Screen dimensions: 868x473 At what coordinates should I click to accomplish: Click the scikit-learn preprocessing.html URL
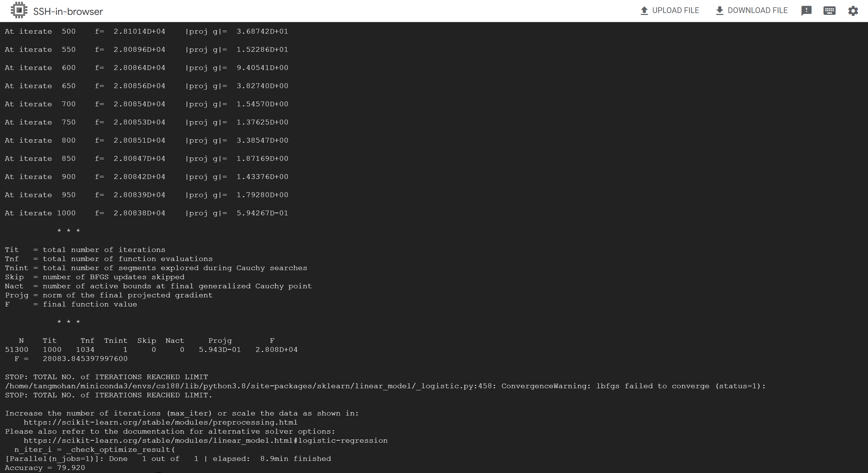pos(161,422)
